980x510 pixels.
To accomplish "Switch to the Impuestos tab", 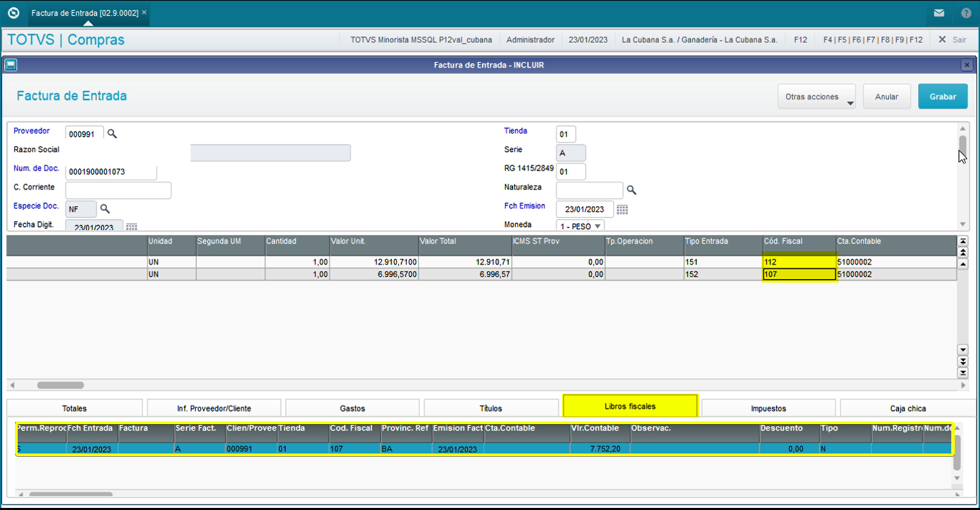I will tap(768, 408).
